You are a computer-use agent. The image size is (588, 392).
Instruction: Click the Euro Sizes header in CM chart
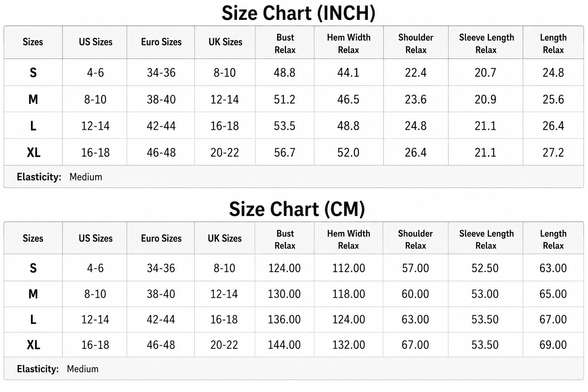click(161, 238)
